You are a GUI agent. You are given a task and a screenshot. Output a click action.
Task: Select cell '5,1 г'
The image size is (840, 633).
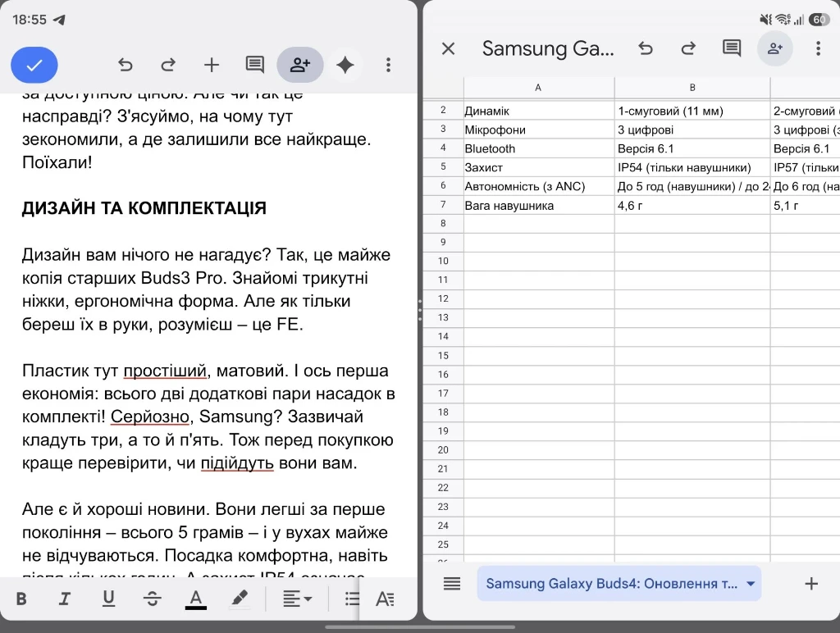[806, 205]
